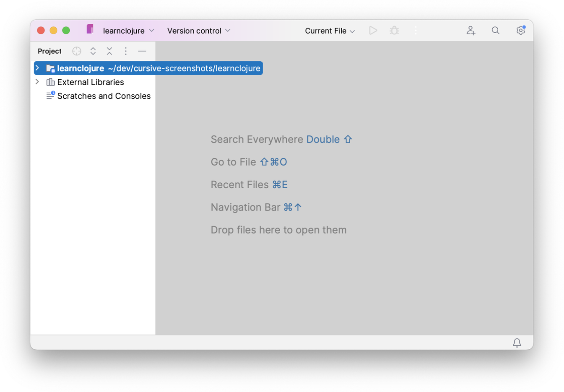The image size is (564, 392).
Task: Click the Drop files here hint text
Action: [279, 230]
